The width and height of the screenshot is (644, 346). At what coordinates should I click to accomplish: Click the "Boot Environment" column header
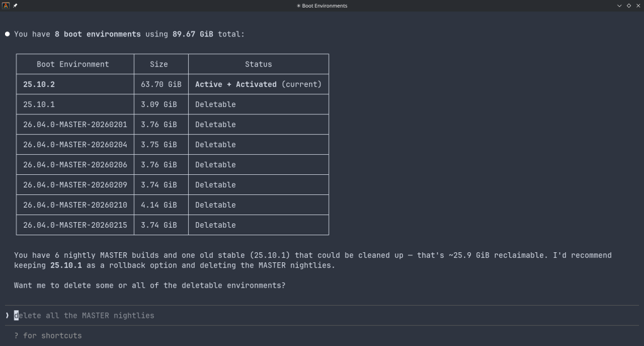73,64
